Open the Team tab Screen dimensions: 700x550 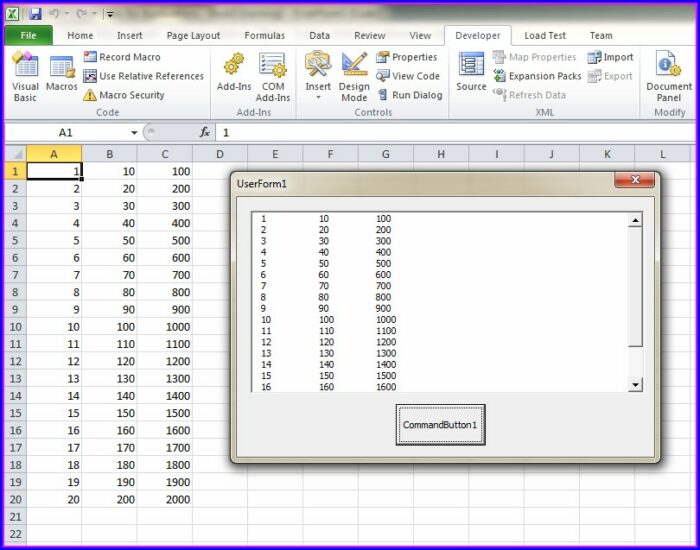pos(601,35)
